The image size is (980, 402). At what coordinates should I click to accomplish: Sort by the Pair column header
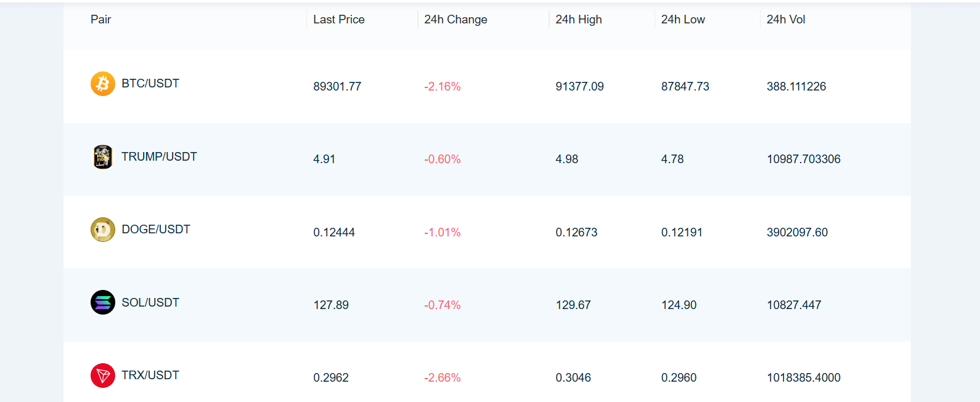point(100,20)
